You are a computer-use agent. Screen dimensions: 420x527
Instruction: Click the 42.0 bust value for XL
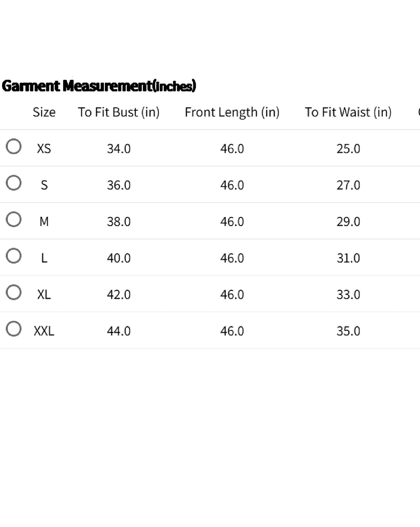click(119, 294)
